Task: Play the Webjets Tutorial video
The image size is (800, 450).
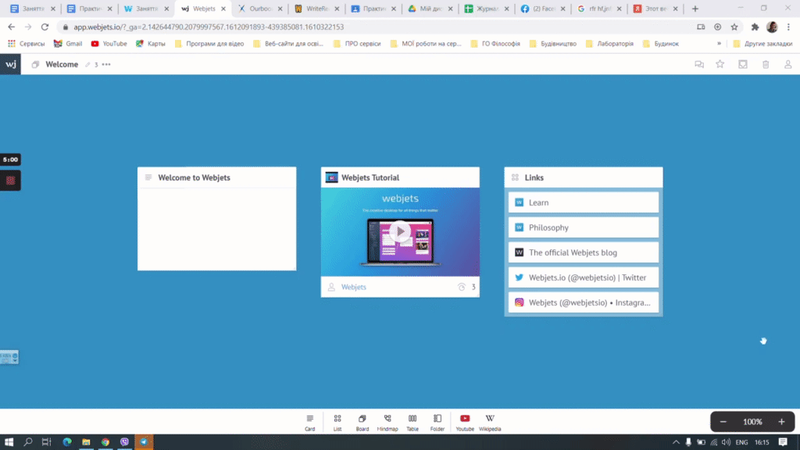Action: click(x=400, y=231)
